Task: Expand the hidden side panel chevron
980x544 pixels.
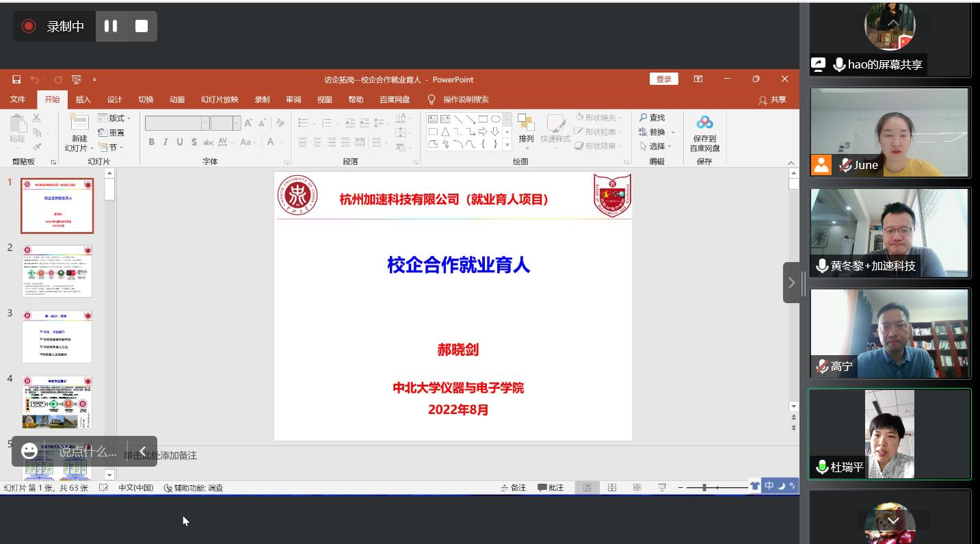Action: point(791,282)
